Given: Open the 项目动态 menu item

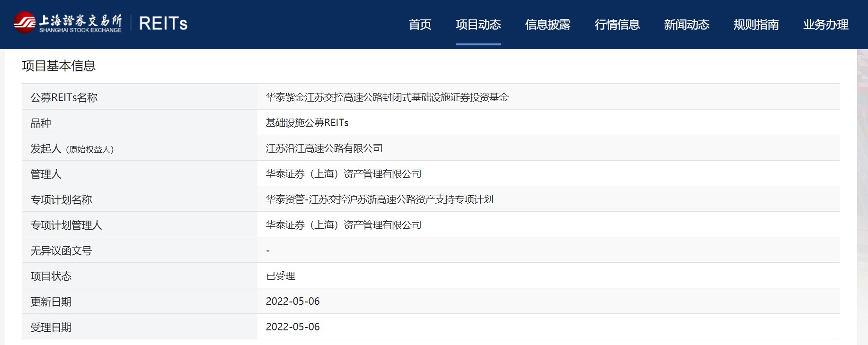Looking at the screenshot, I should [478, 25].
